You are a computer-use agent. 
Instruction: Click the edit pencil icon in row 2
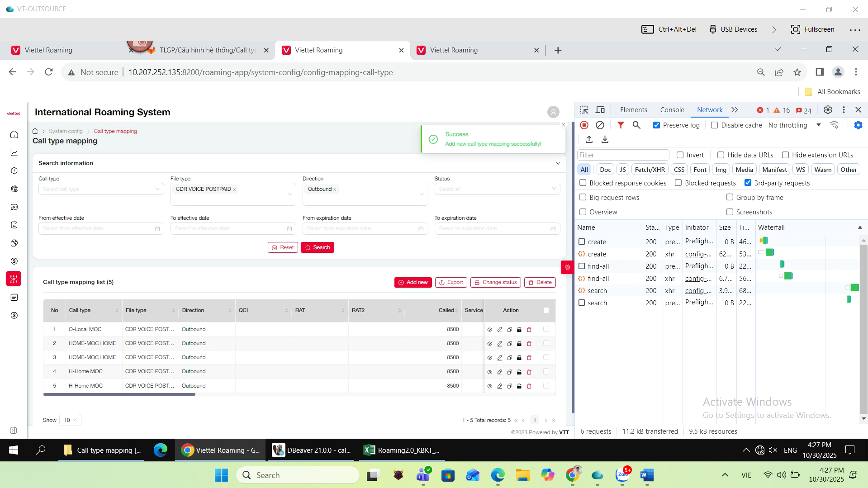click(x=499, y=344)
